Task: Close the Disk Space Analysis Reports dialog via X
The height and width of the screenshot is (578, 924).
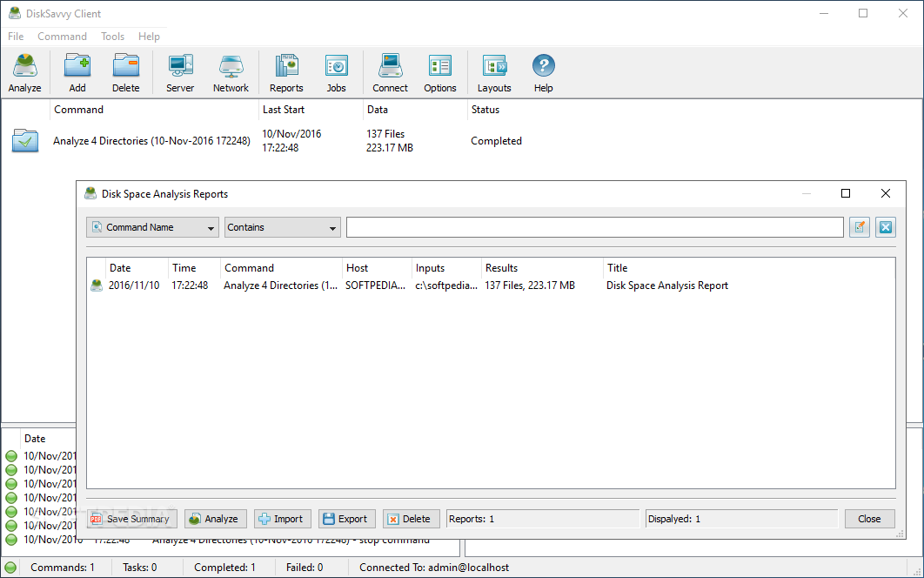Action: point(885,193)
